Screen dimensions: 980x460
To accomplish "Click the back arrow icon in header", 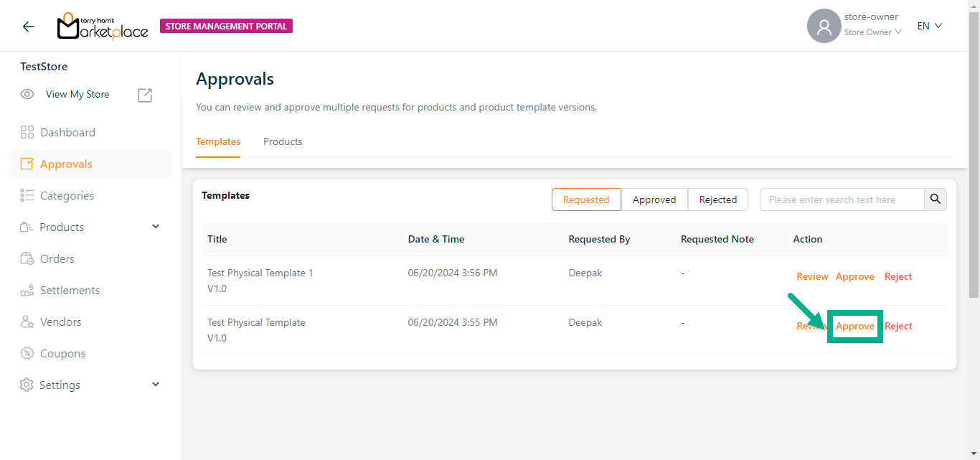I will [28, 27].
